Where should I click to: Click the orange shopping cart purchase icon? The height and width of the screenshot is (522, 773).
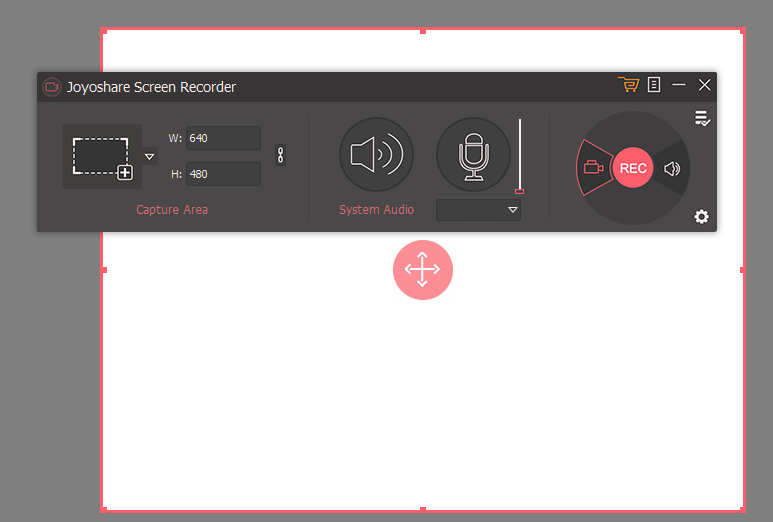click(629, 85)
